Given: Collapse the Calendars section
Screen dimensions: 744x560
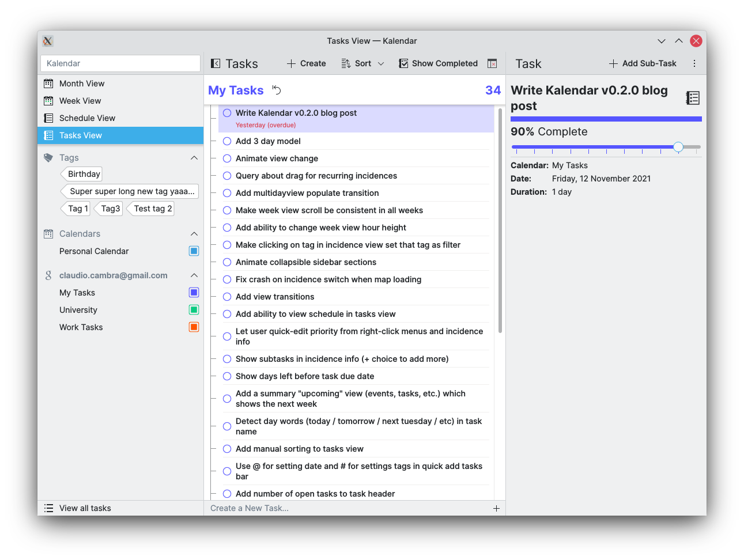Looking at the screenshot, I should [x=194, y=234].
